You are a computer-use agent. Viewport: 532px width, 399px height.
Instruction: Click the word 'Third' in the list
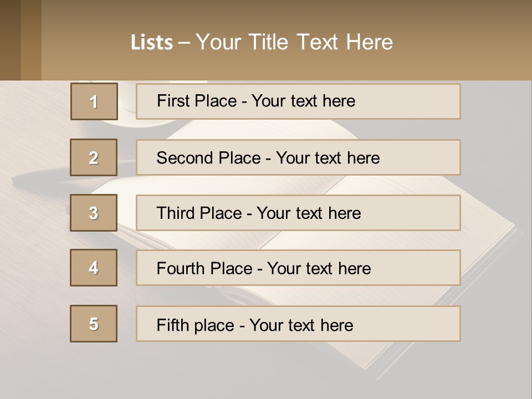[x=176, y=213]
